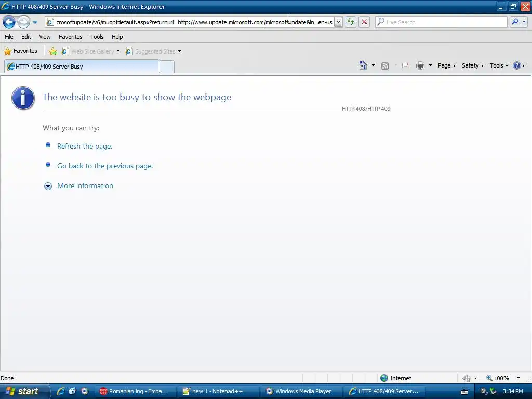Select the HTTP 408/409 Server Busy tab
This screenshot has height=399, width=532.
click(82, 66)
